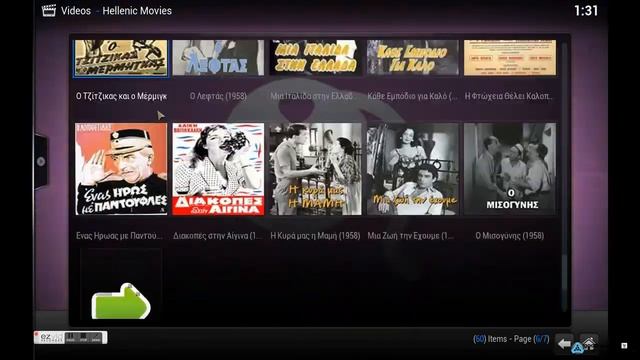Select 'Κάθε Εμπόδιο για Καλό' title text

[x=412, y=96]
